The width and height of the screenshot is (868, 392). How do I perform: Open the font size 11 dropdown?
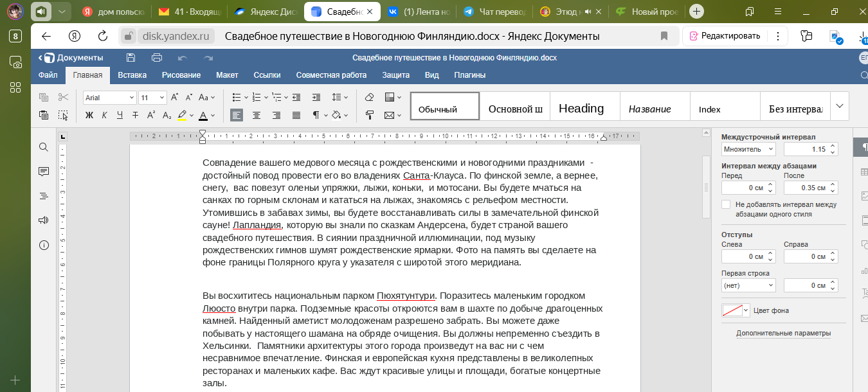[162, 98]
